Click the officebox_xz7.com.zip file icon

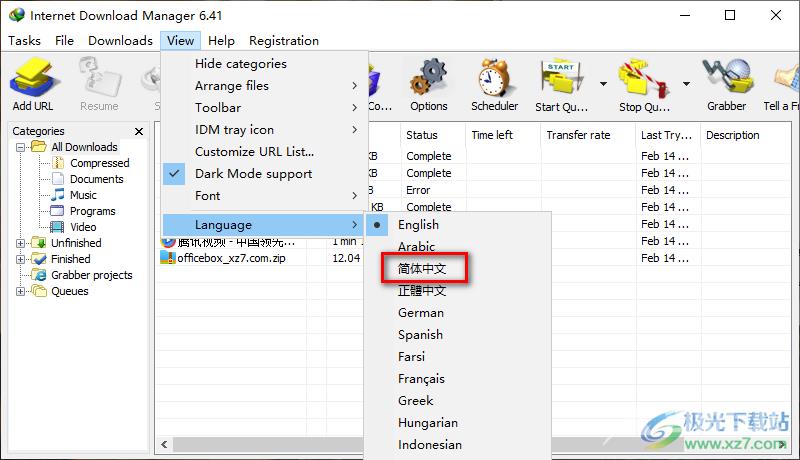point(168,257)
